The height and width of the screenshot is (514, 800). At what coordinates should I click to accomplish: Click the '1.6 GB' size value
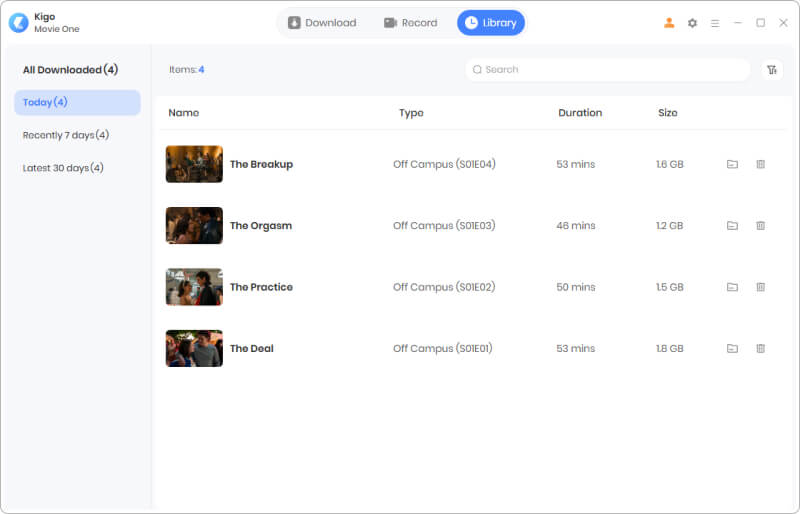pos(669,164)
